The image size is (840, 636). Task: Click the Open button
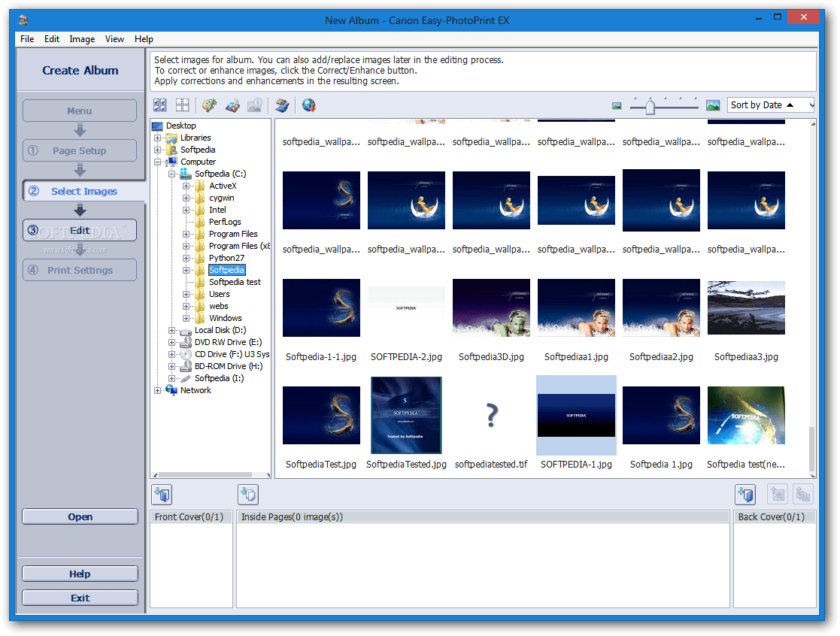click(x=80, y=516)
